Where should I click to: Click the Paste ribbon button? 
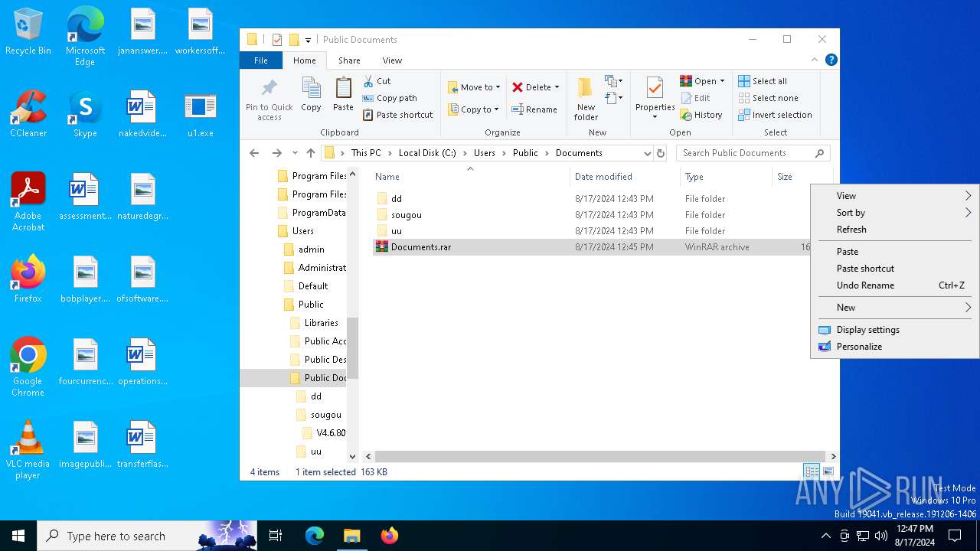tap(343, 95)
